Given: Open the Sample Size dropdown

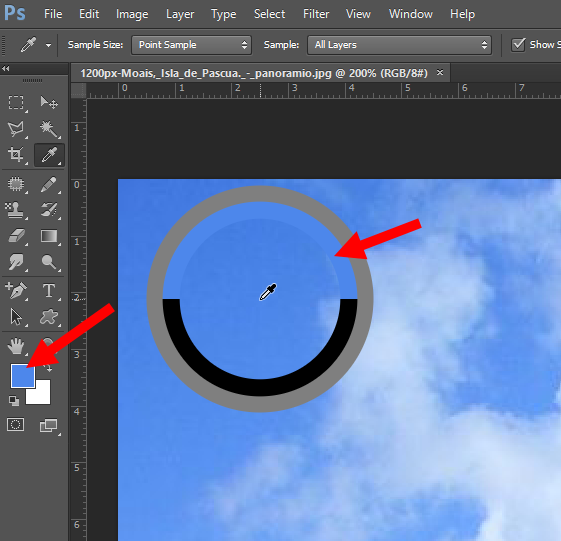Looking at the screenshot, I should 191,45.
